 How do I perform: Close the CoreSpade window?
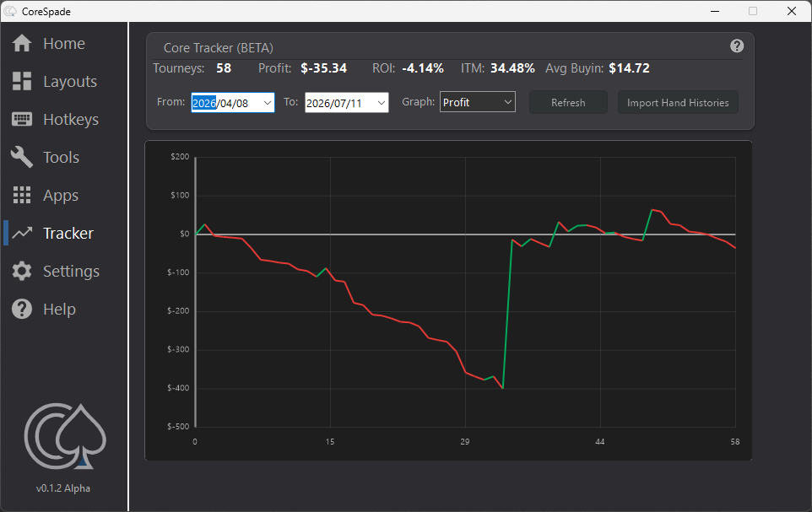(x=792, y=11)
